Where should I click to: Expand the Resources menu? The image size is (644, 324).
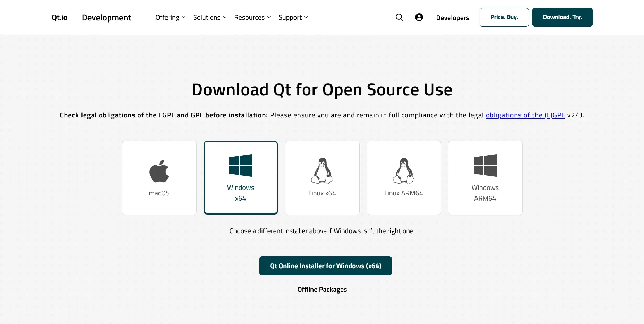tap(252, 17)
